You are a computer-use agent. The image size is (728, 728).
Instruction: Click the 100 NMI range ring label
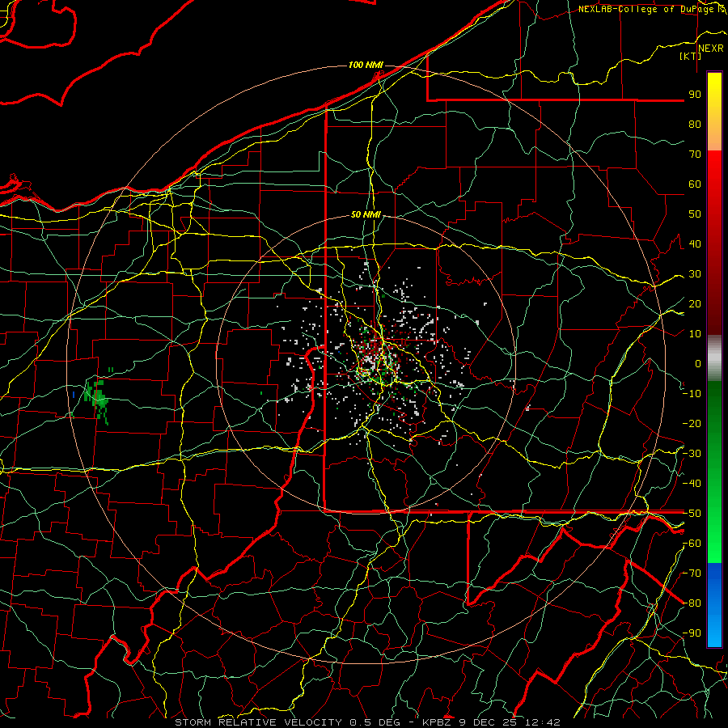tap(366, 65)
